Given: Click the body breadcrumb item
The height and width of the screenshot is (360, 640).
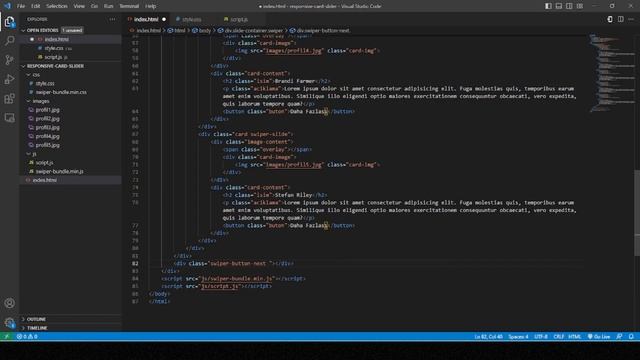Looking at the screenshot, I should [x=202, y=31].
